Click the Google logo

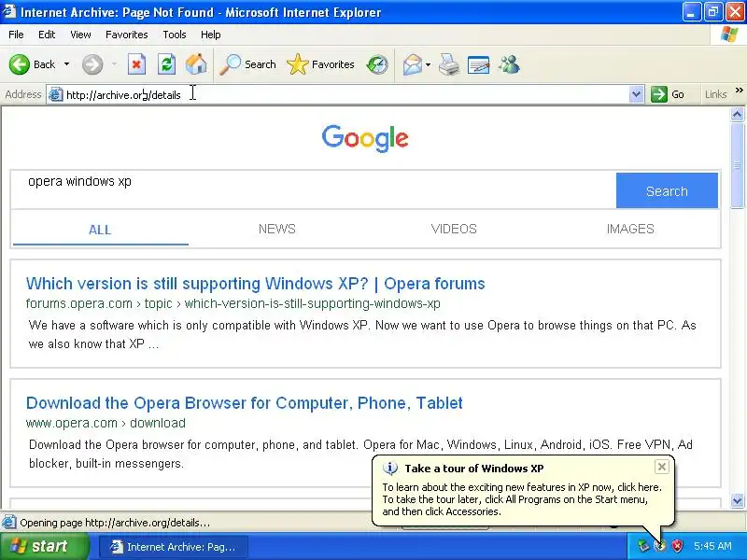click(365, 138)
